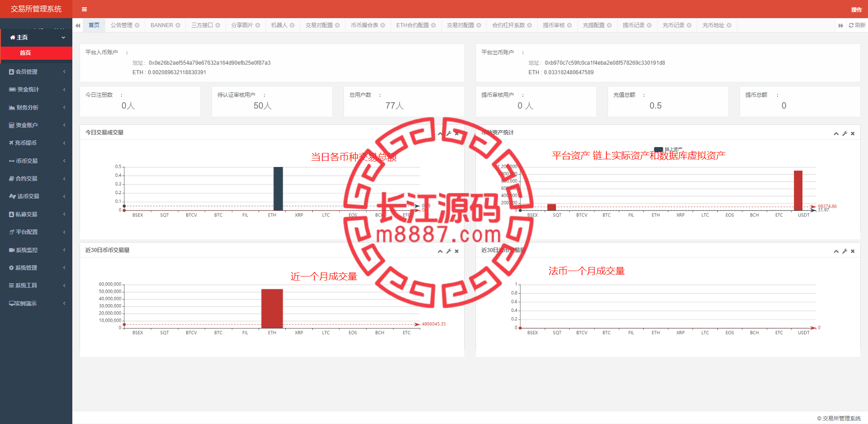Close the 合约杠杆系数 tab via its x icon
The image size is (868, 424).
529,25
